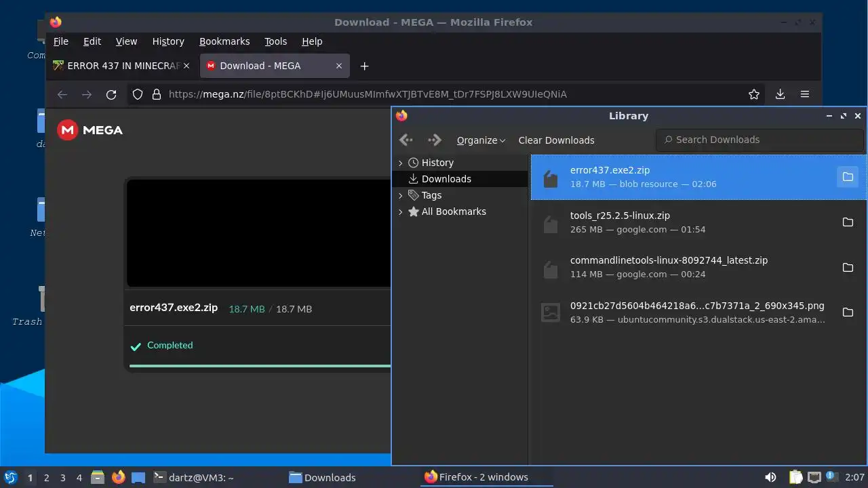This screenshot has width=868, height=488.
Task: Select All Bookmarks in Library sidebar
Action: (454, 211)
